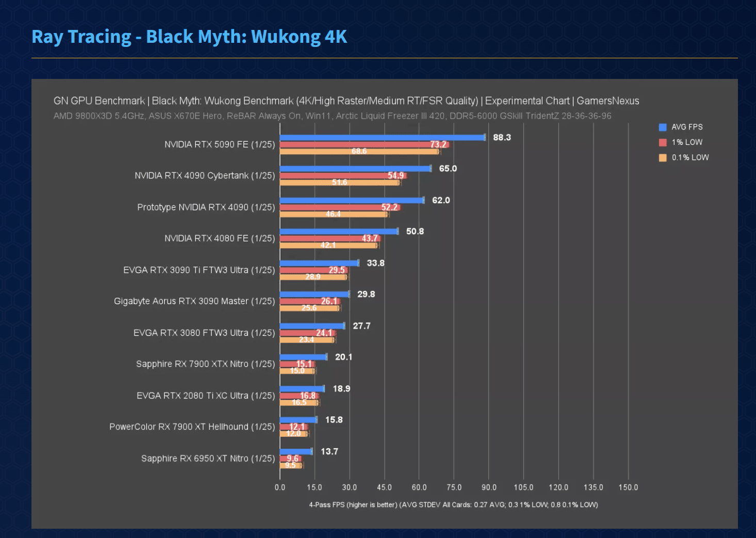
Task: Click the 12.1 value on the 7900 XT bar
Action: [297, 427]
